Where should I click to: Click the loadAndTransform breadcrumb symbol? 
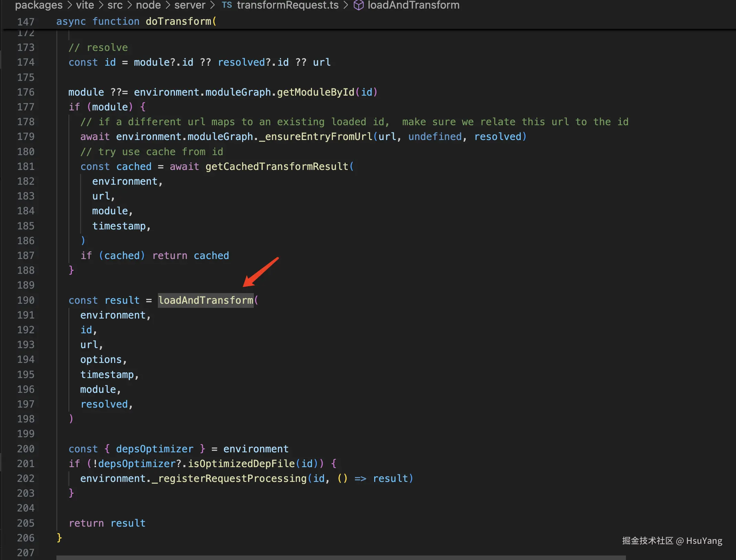[x=413, y=5]
